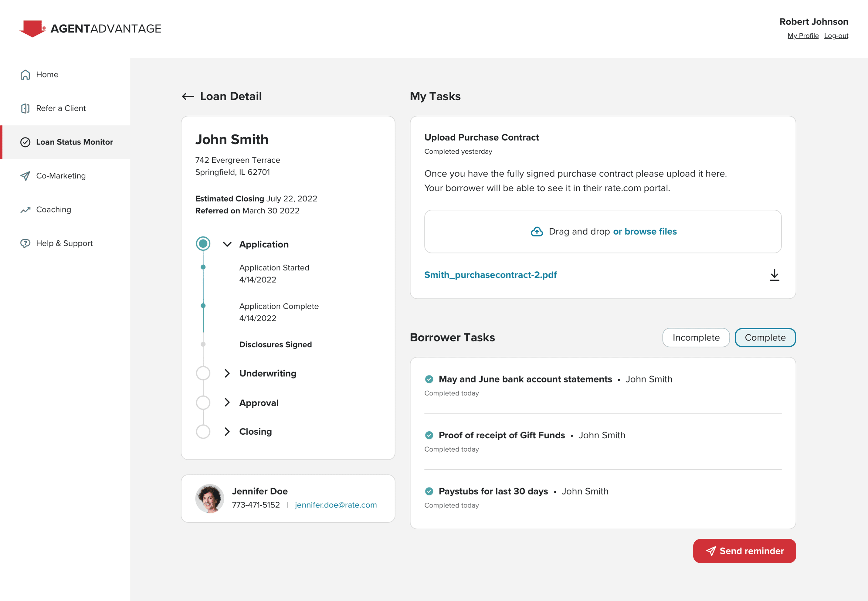Click the Robert Johnson user name
Viewport: 868px width, 601px height.
click(813, 22)
